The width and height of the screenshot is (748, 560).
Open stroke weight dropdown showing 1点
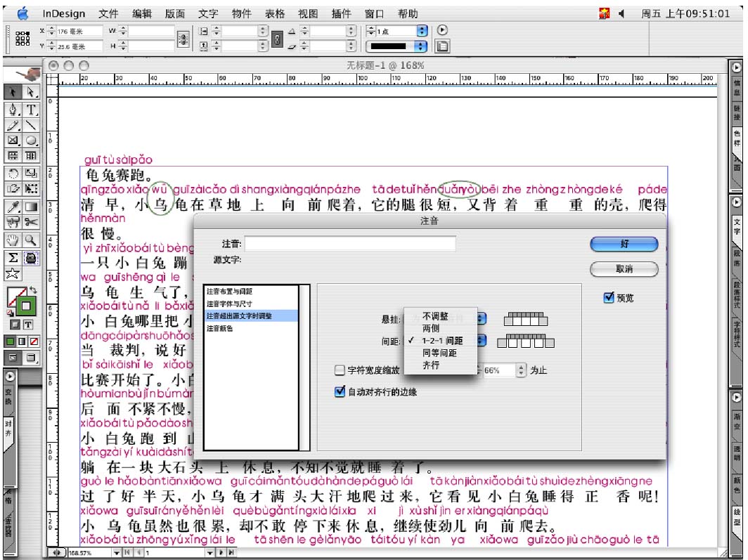coord(422,31)
